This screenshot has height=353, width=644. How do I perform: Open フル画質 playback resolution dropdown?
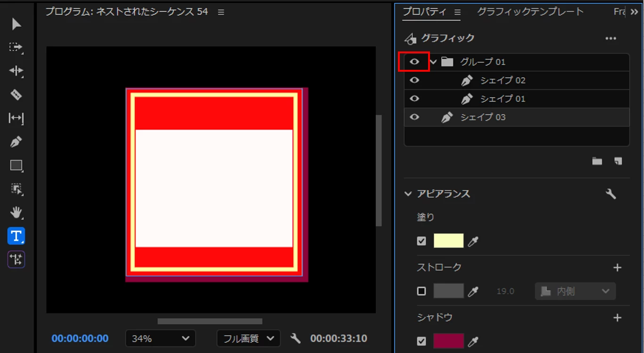tap(248, 338)
